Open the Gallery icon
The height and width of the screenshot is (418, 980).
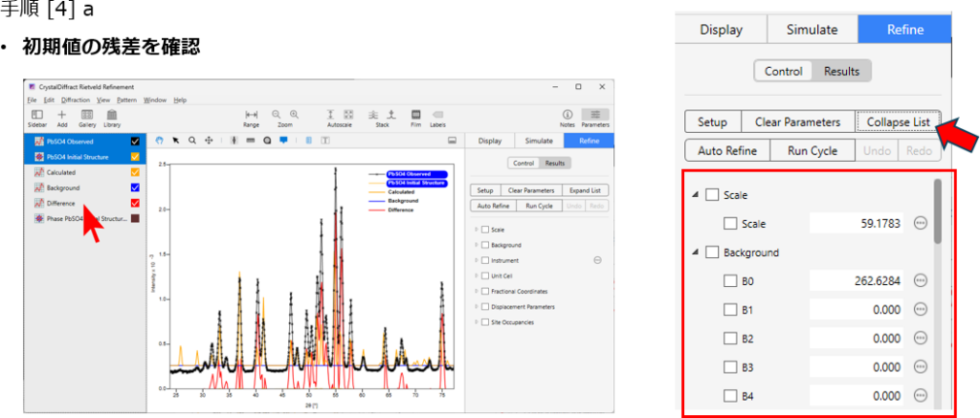(x=87, y=114)
